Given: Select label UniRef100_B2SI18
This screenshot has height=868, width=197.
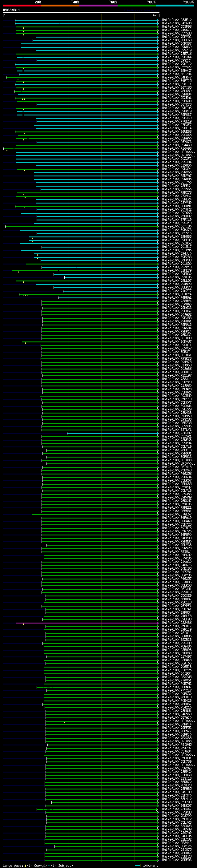Looking at the screenshot, I should click(x=177, y=779).
